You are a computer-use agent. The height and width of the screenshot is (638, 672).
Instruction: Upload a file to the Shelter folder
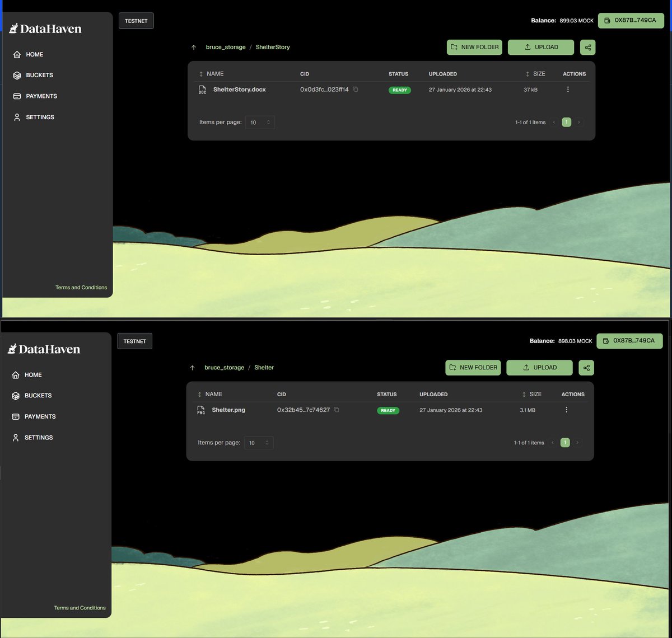pyautogui.click(x=539, y=368)
